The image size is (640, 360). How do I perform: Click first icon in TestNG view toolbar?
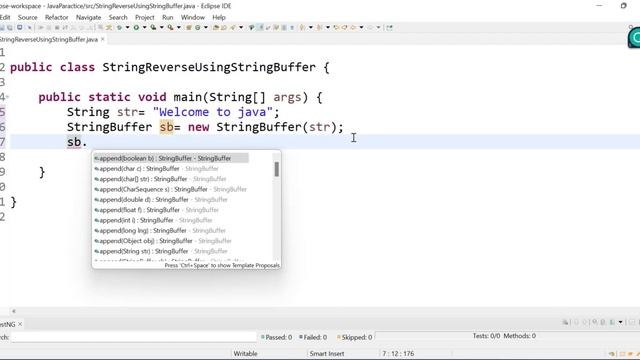click(565, 322)
